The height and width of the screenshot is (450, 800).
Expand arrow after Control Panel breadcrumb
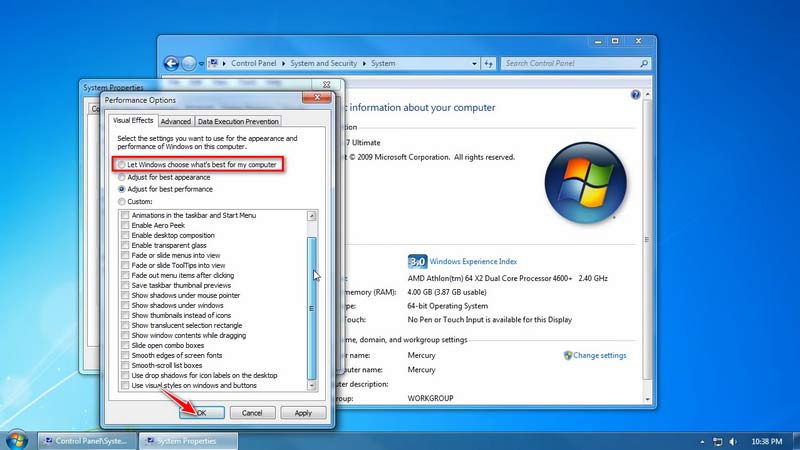pyautogui.click(x=284, y=64)
